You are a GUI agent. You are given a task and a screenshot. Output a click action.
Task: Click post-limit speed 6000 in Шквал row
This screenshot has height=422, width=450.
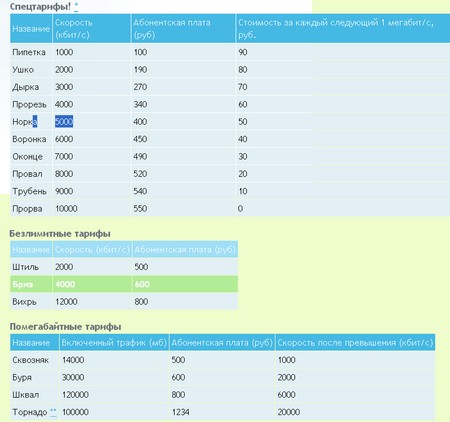pos(287,395)
